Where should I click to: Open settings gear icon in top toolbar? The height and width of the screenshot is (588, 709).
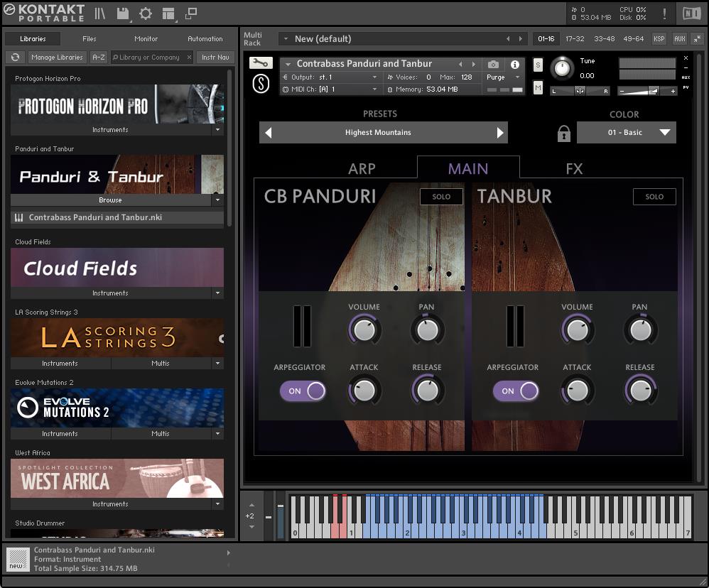[146, 13]
